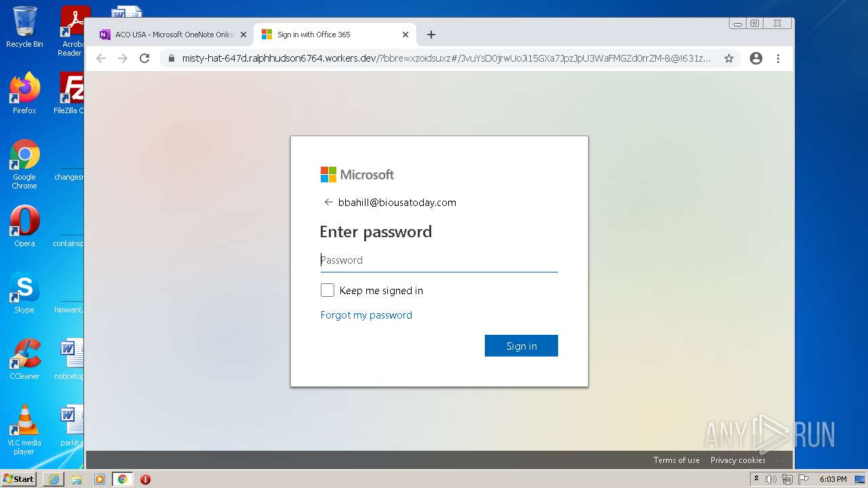
Task: Open the media player taskbar icon
Action: (100, 479)
